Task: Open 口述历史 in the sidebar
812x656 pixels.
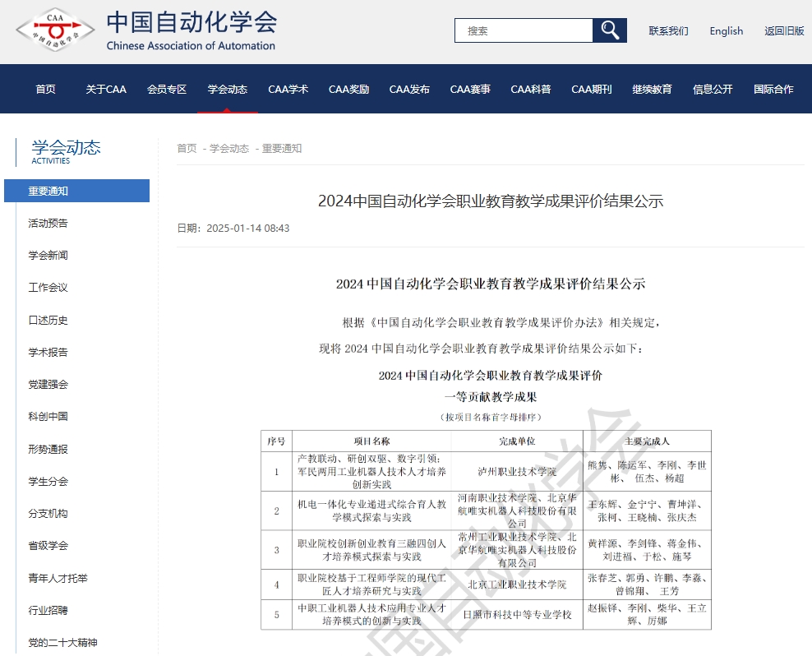Action: (x=48, y=321)
